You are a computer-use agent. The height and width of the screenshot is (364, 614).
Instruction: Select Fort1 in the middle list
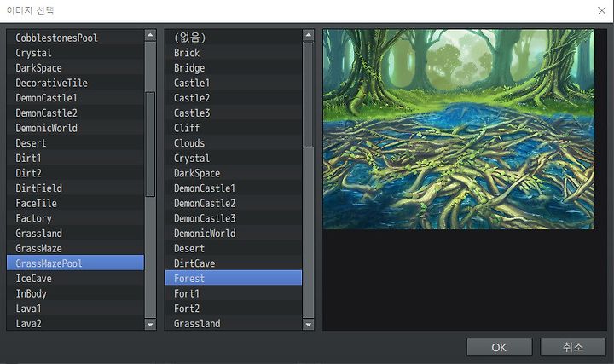pos(234,293)
